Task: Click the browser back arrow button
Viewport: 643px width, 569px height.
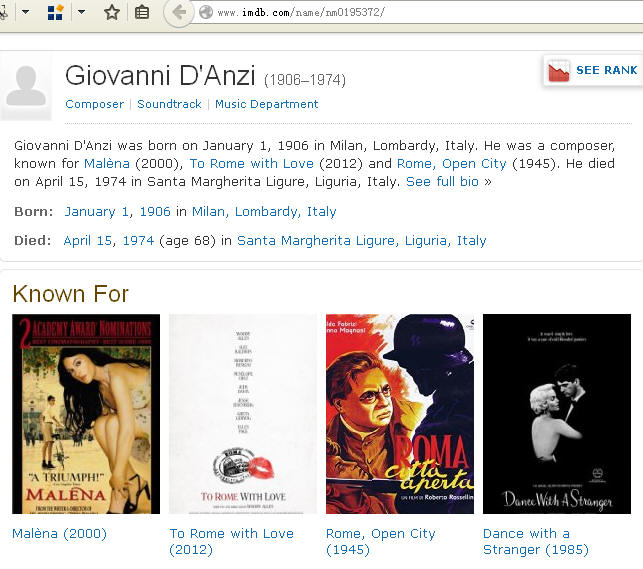Action: 179,12
